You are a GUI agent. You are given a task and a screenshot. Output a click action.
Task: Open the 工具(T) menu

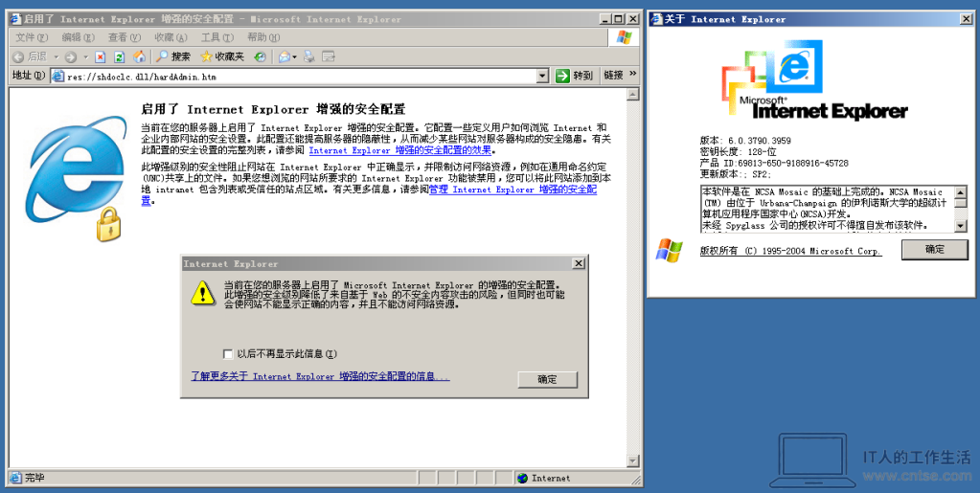217,37
